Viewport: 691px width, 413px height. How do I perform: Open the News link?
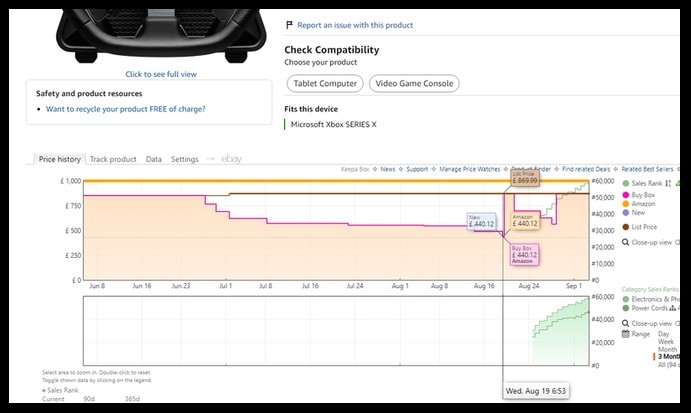click(388, 169)
